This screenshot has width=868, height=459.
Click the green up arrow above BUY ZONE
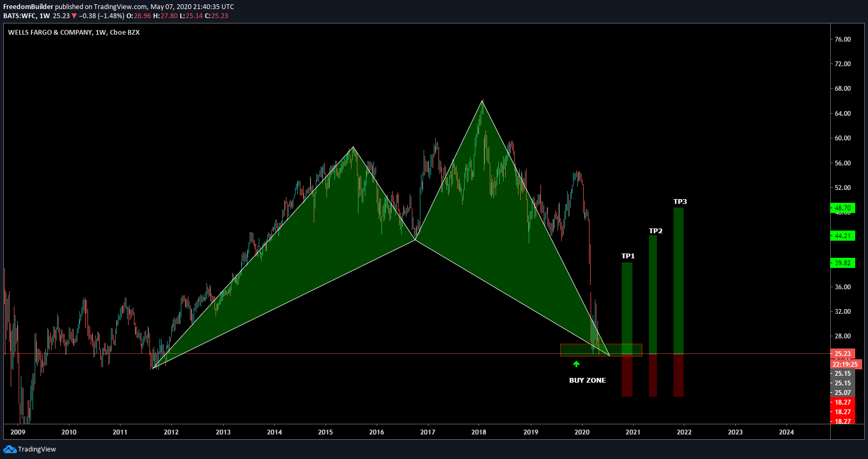(576, 364)
